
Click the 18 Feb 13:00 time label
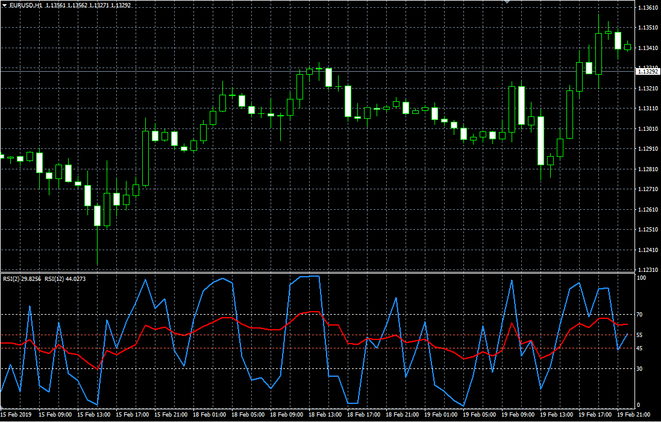click(325, 415)
